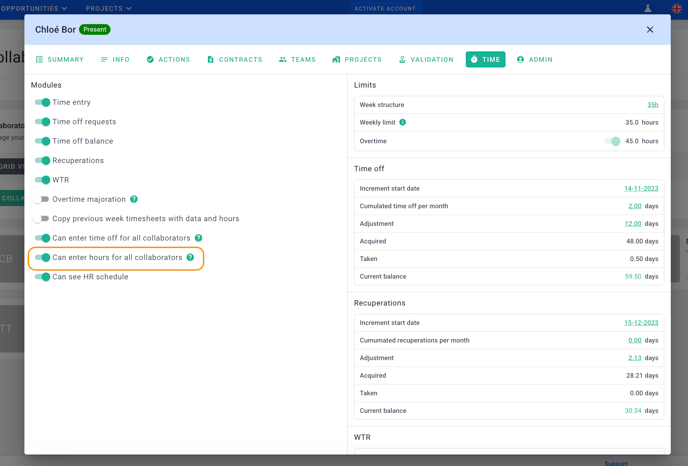Image resolution: width=688 pixels, height=466 pixels.
Task: Enable the Overtime majoration toggle
Action: click(x=41, y=199)
